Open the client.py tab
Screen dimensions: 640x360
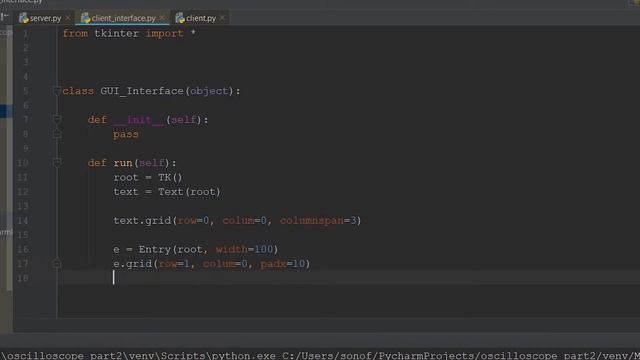pos(201,18)
